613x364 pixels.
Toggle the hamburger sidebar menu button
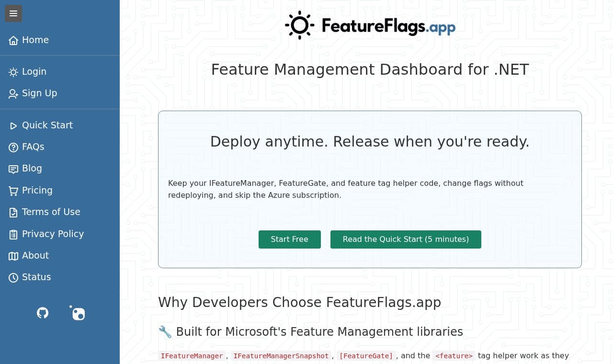(13, 13)
